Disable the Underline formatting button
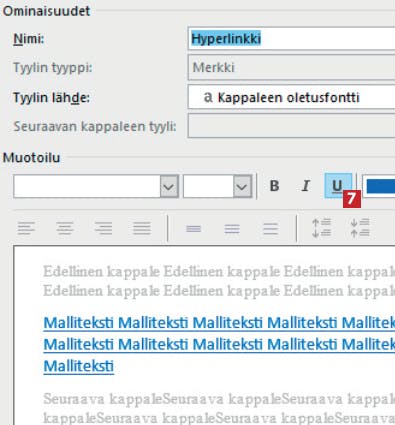This screenshot has height=425, width=395. click(337, 186)
